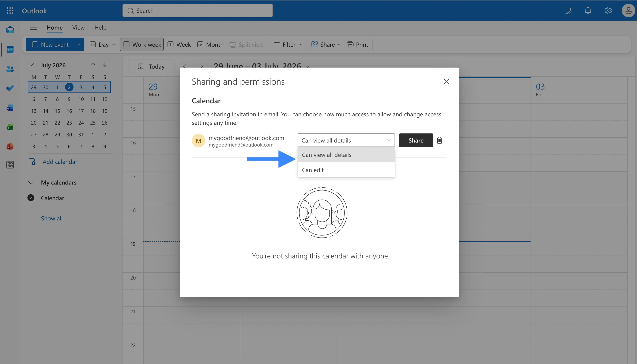Toggle Split view
The image size is (637, 364).
click(x=246, y=45)
